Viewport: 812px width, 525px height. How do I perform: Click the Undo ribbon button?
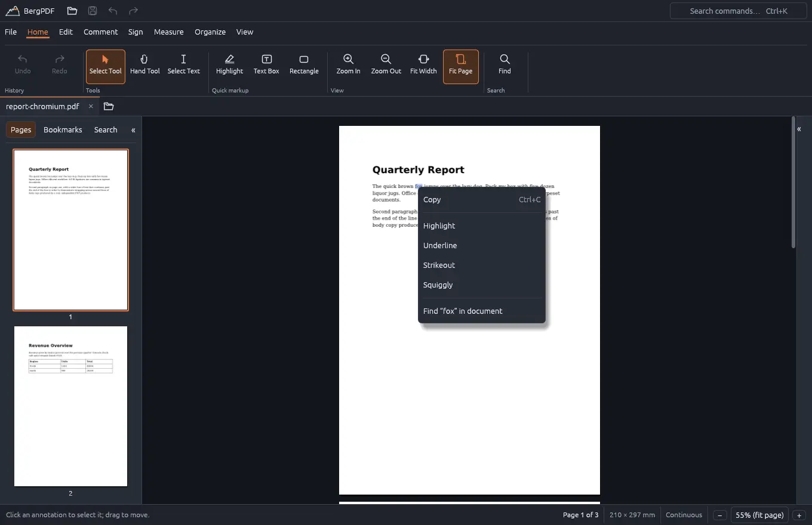[23, 66]
